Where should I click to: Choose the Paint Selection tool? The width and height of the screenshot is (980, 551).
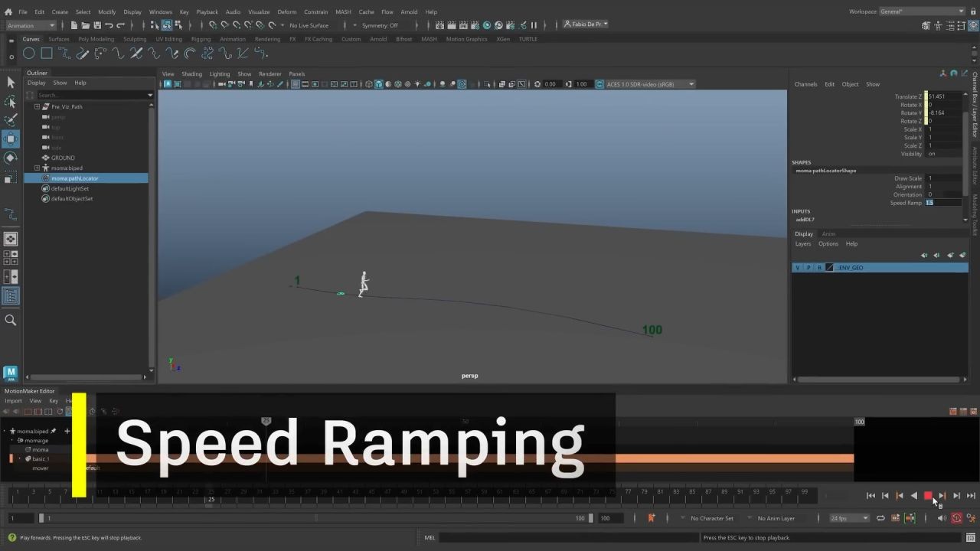(x=11, y=120)
